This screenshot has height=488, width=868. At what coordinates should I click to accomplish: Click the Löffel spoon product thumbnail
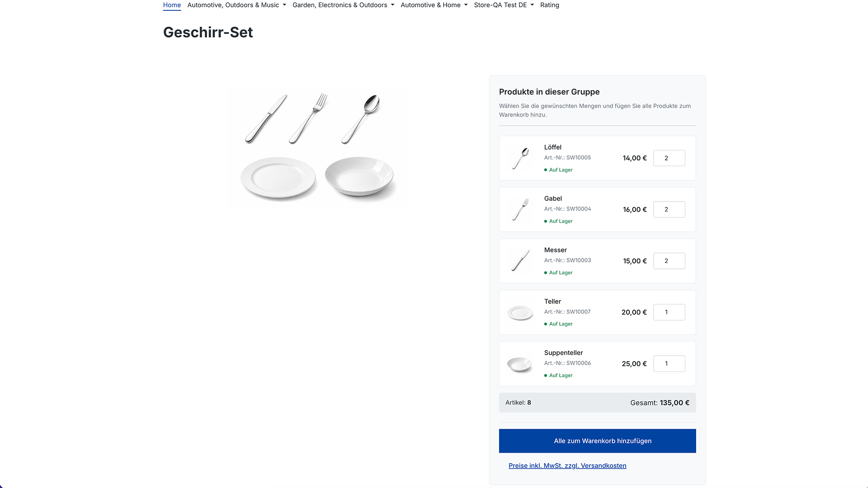520,158
